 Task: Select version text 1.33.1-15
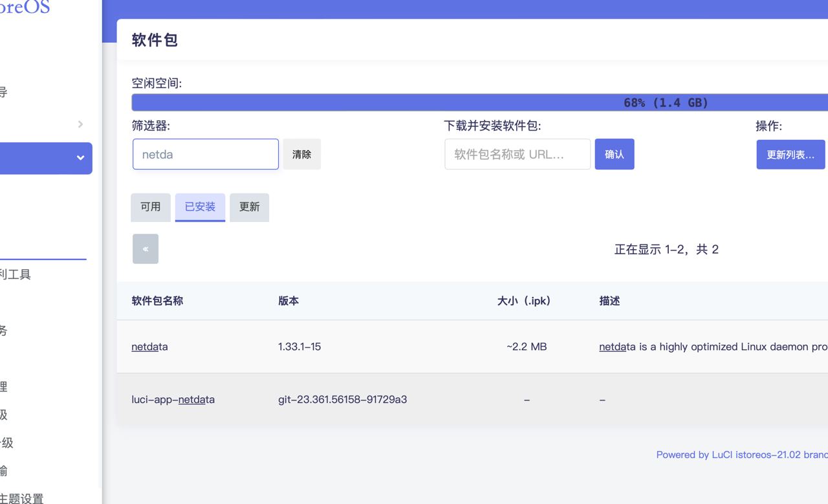[300, 347]
